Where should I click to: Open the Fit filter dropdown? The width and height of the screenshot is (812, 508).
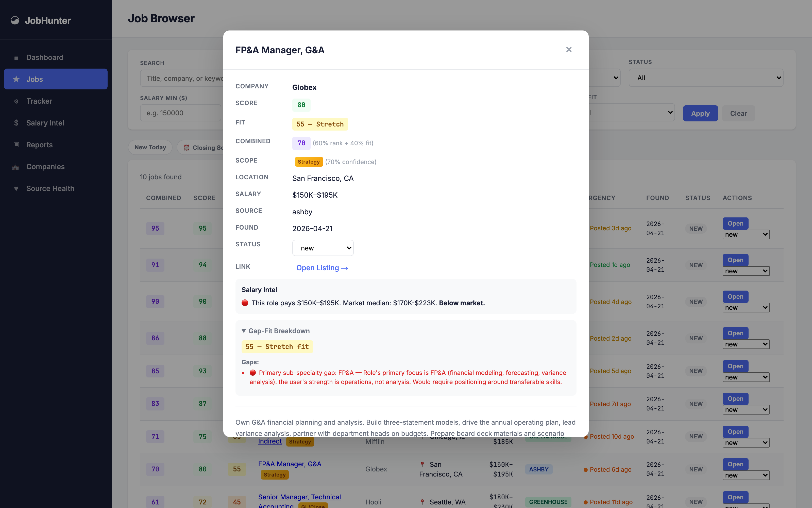point(632,113)
